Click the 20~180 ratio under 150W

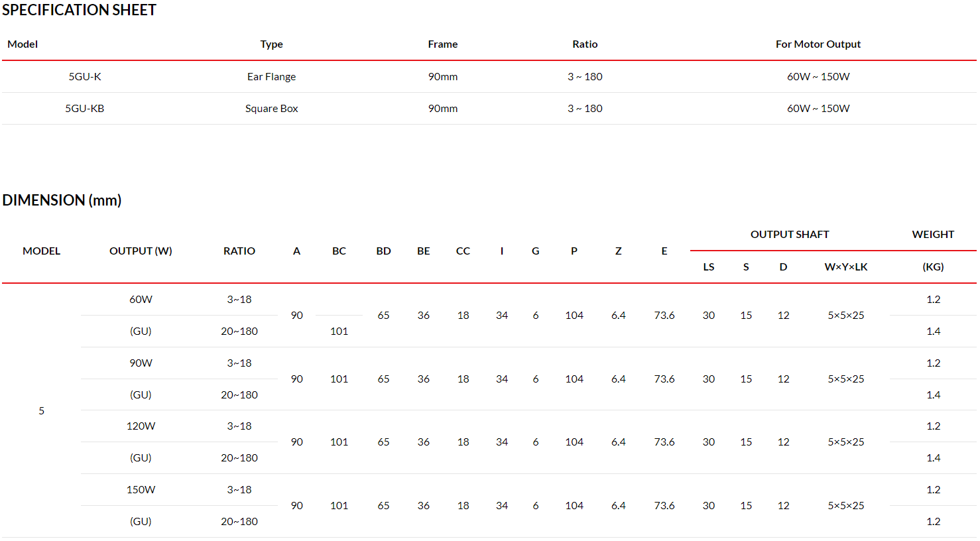click(x=239, y=522)
